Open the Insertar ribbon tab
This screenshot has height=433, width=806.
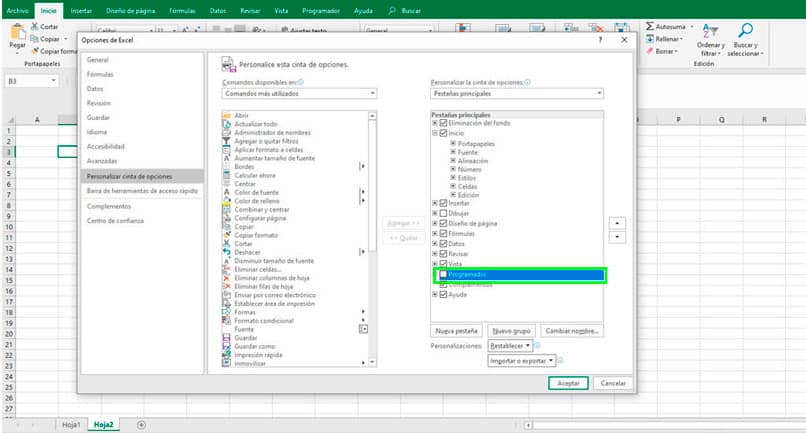click(x=81, y=11)
